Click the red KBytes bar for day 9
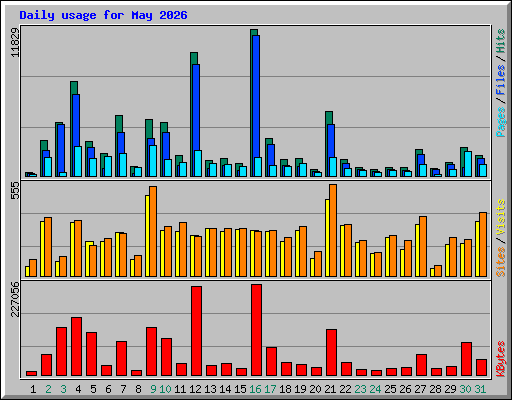 [x=151, y=352]
